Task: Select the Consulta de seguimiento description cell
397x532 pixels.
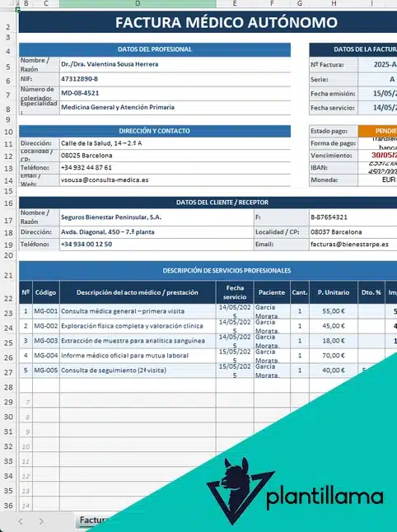Action: (138, 370)
